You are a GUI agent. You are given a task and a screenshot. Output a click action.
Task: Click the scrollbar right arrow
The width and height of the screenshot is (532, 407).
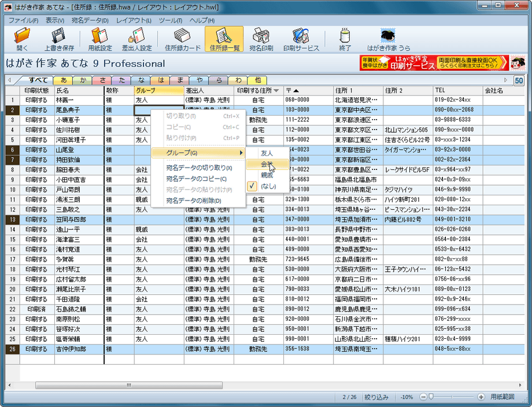coord(520,385)
